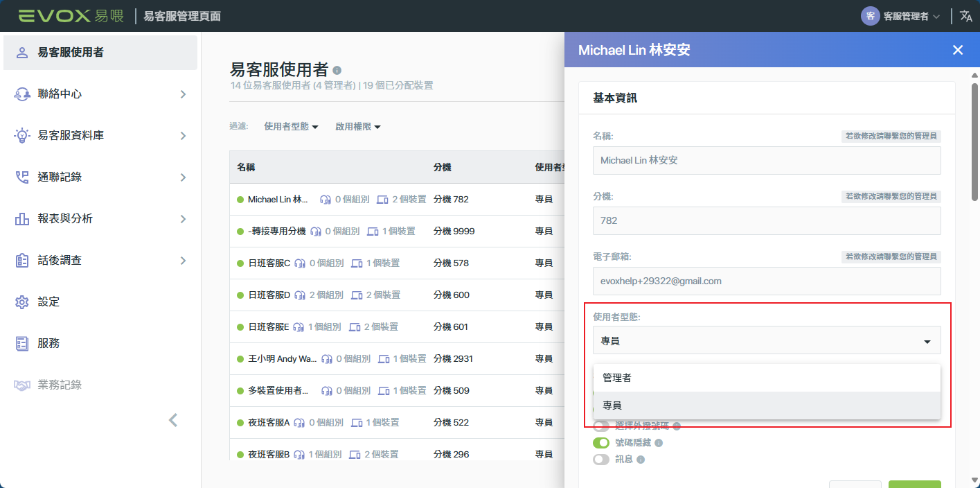Expand the 易客服資料庫 chevron arrow
The width and height of the screenshot is (980, 488).
(183, 136)
